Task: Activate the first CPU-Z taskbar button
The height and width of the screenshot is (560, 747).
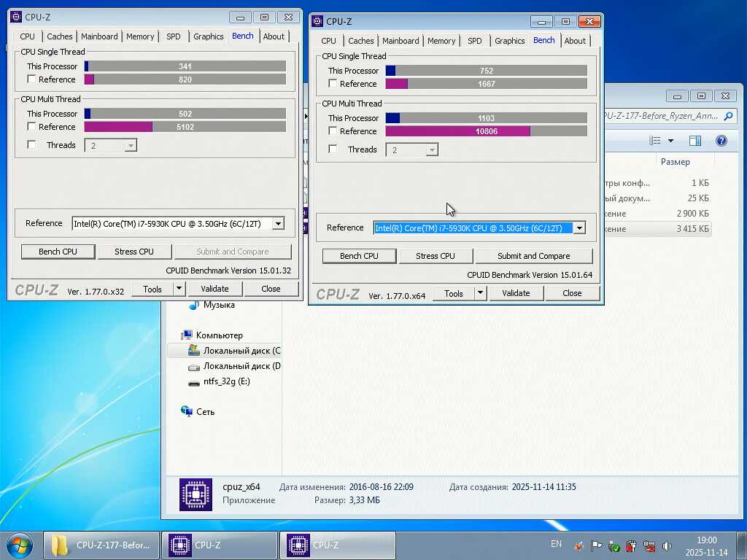Action: pos(219,545)
